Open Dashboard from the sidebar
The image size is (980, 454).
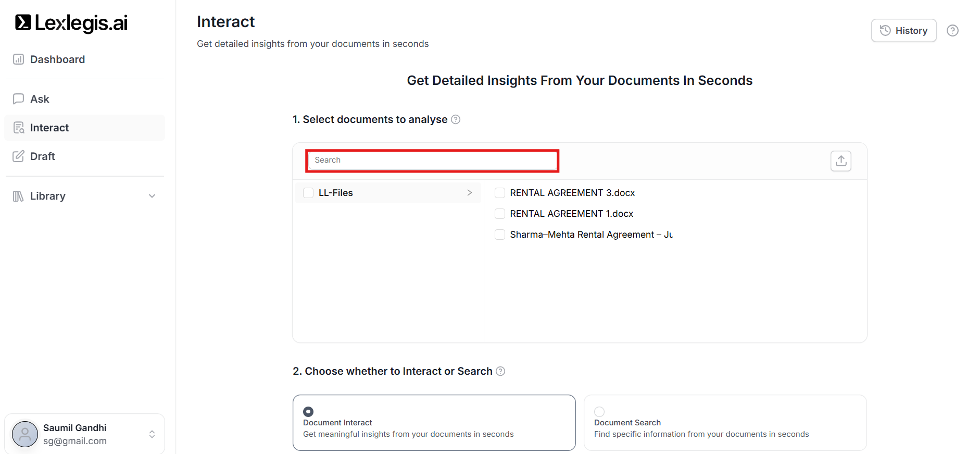57,59
